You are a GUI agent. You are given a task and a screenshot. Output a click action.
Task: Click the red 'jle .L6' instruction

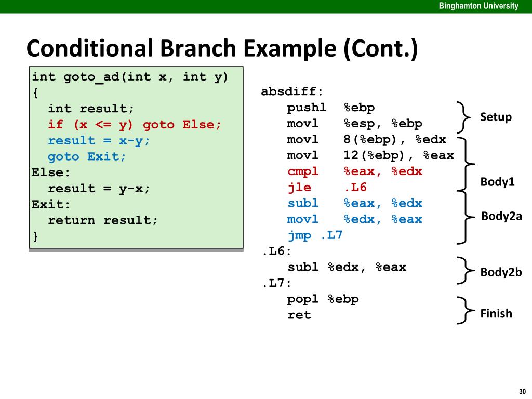[x=327, y=188]
